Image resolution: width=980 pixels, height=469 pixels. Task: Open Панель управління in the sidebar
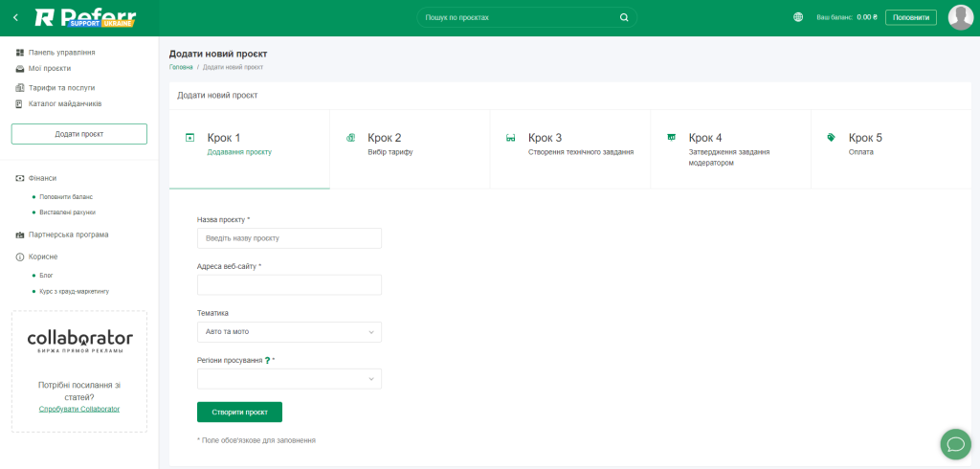click(x=61, y=53)
